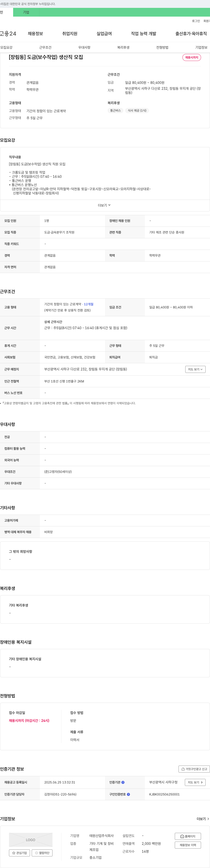Expand job description with 더보기

104,205
